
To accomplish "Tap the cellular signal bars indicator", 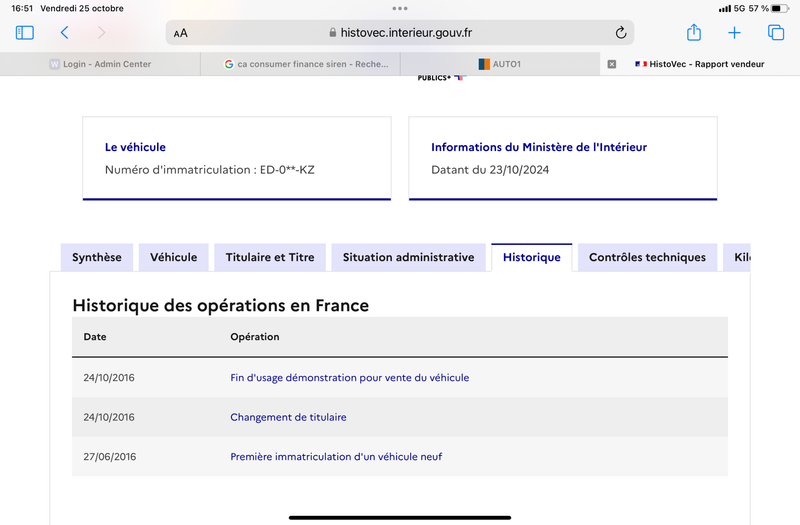I will (x=724, y=9).
